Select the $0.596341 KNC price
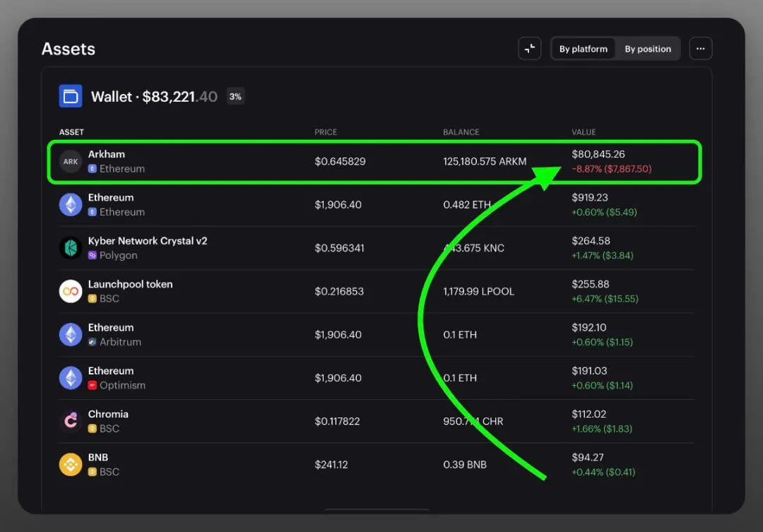763x532 pixels. [x=339, y=248]
